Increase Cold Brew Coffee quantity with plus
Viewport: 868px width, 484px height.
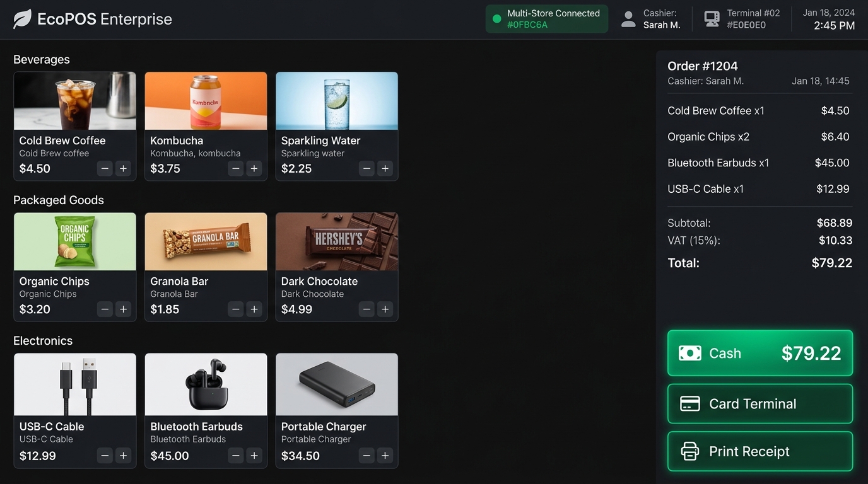124,168
